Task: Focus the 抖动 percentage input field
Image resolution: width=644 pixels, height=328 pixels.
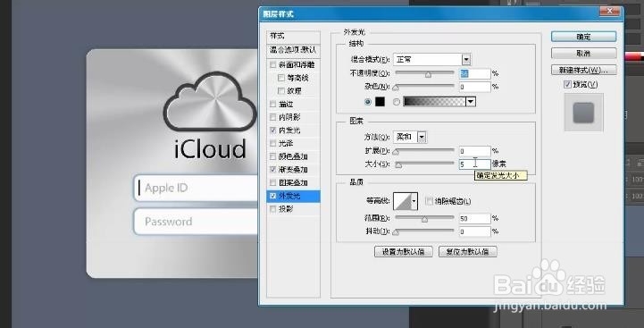Action: (475, 231)
